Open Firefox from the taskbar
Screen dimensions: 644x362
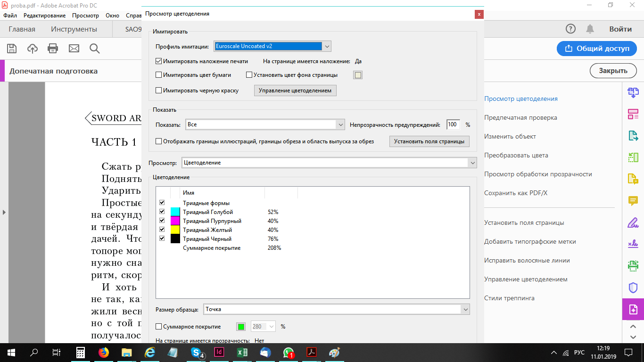[x=103, y=352]
